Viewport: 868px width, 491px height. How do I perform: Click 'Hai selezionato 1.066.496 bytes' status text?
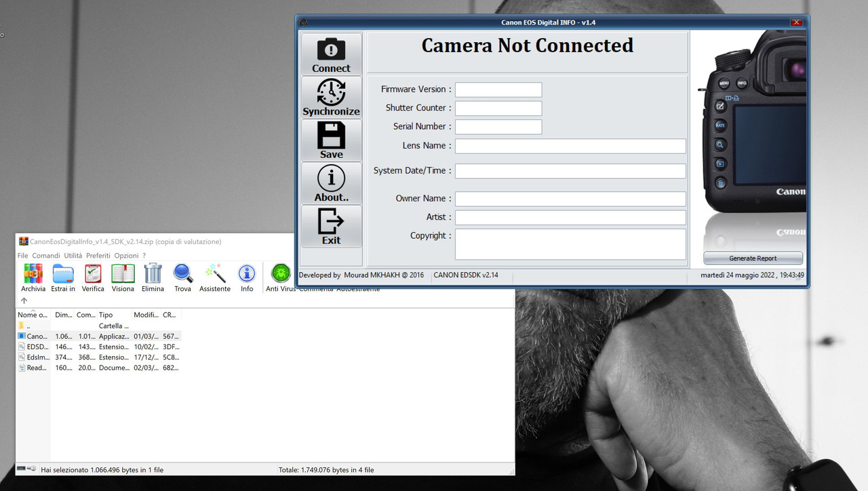click(102, 470)
